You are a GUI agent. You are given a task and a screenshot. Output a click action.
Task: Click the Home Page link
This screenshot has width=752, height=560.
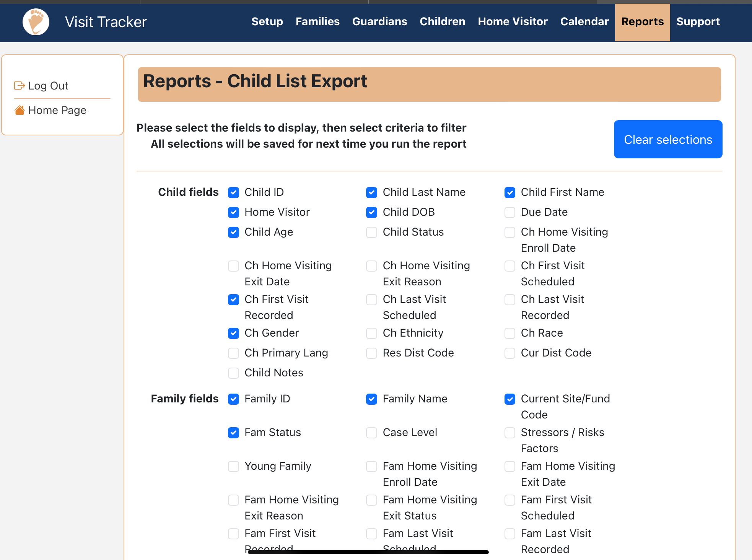[57, 110]
